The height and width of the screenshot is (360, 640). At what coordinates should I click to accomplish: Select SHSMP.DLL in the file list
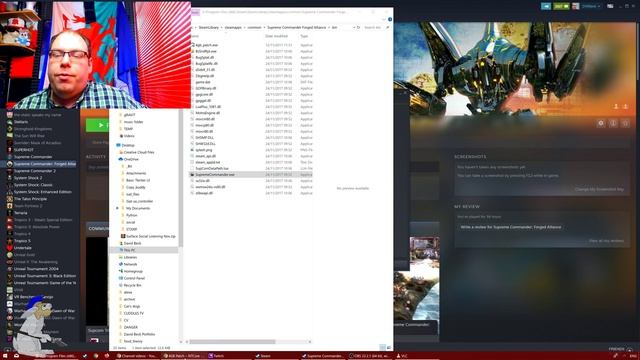coord(204,138)
